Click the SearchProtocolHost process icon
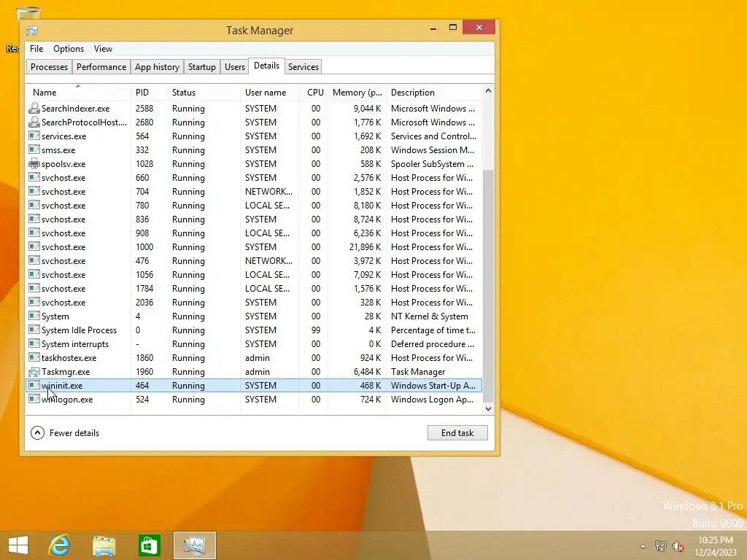Screen dimensions: 747x560 (x=34, y=122)
